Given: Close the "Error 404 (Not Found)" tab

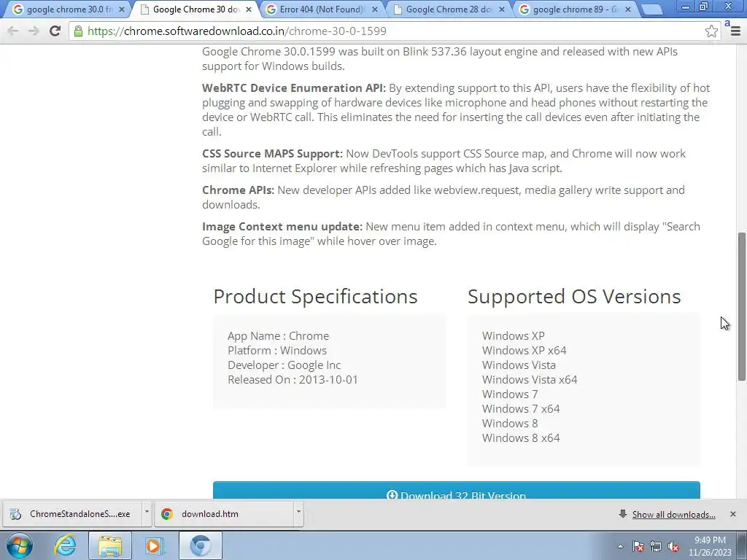Looking at the screenshot, I should (375, 9).
